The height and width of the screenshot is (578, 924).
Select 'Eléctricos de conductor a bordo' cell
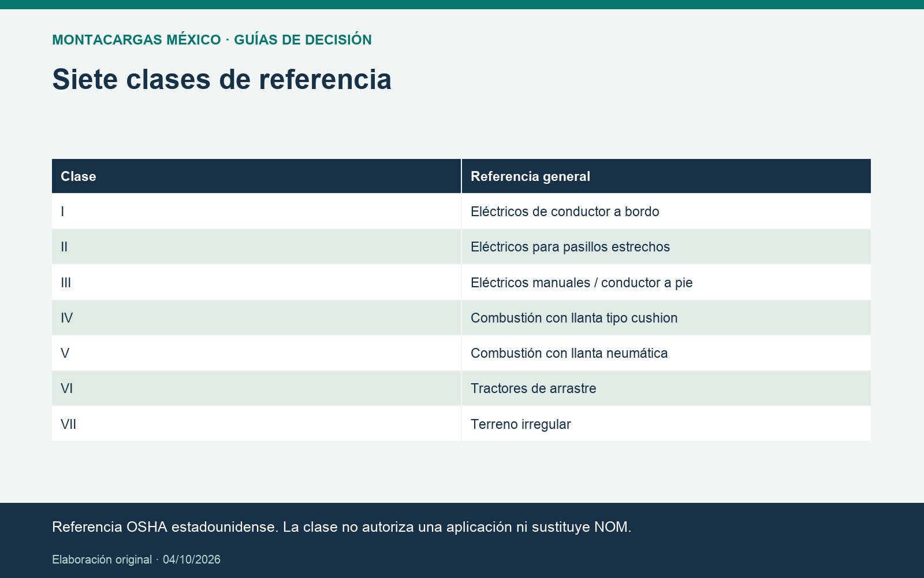666,212
